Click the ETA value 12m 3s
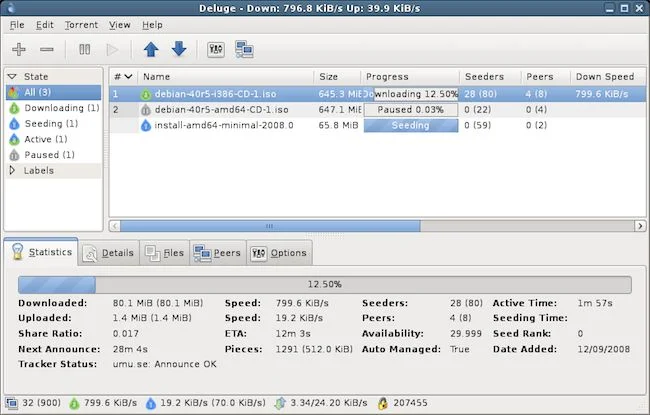Screen dimensions: 650x415 coord(293,333)
